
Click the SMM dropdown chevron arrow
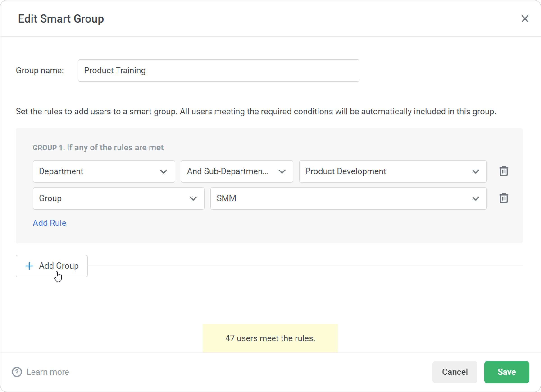476,198
